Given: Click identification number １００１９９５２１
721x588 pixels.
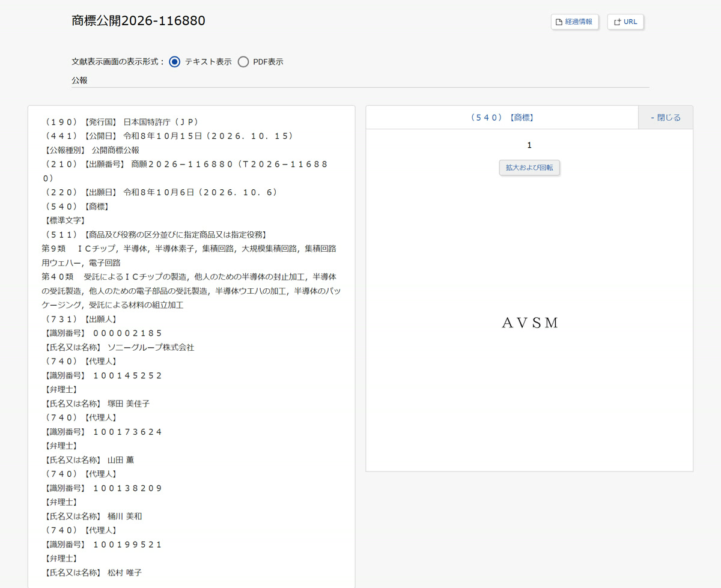Looking at the screenshot, I should pyautogui.click(x=127, y=544).
